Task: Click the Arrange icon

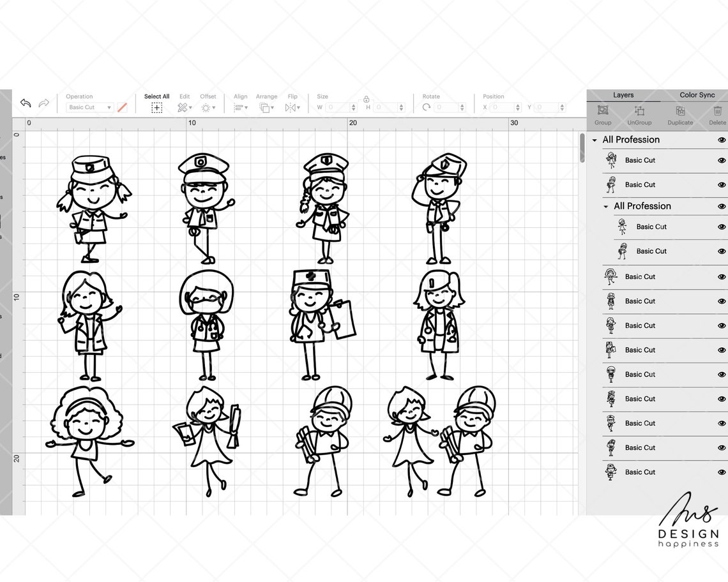Action: click(265, 107)
